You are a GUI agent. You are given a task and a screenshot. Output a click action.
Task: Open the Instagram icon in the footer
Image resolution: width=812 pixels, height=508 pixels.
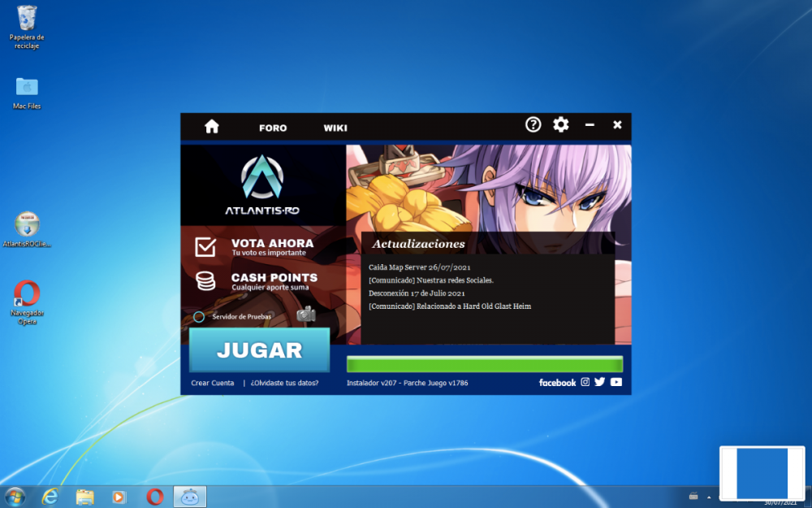tap(585, 381)
